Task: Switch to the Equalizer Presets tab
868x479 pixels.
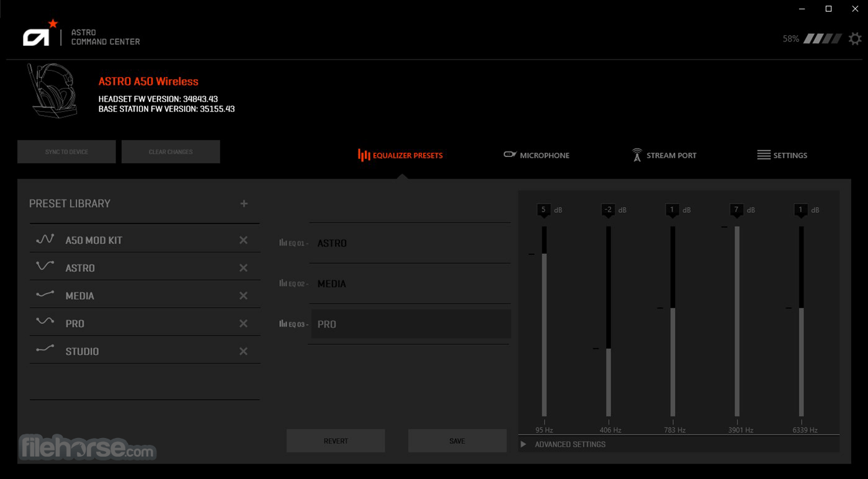Action: [400, 155]
